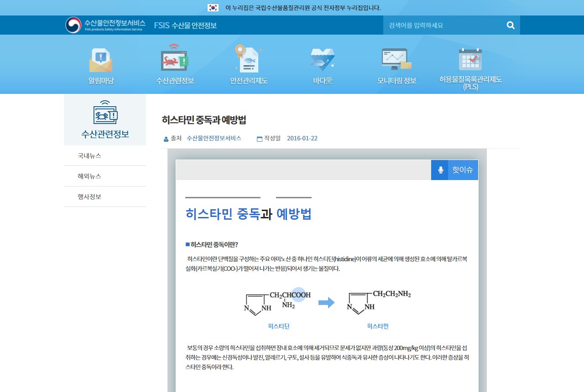Select the 수산관련정보 menu label
This screenshot has width=584, height=392.
pos(175,81)
